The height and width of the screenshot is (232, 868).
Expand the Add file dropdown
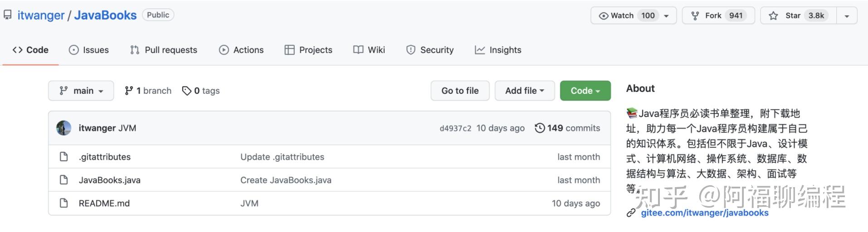524,91
